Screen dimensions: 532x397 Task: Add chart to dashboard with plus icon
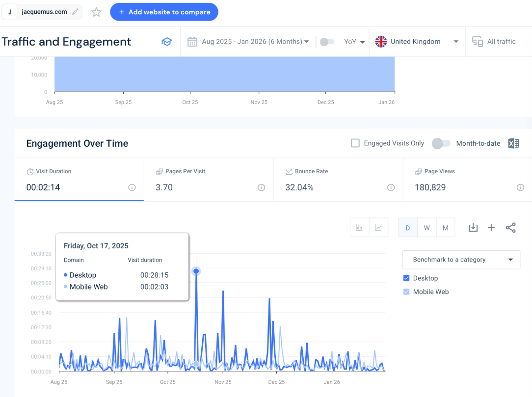(491, 228)
